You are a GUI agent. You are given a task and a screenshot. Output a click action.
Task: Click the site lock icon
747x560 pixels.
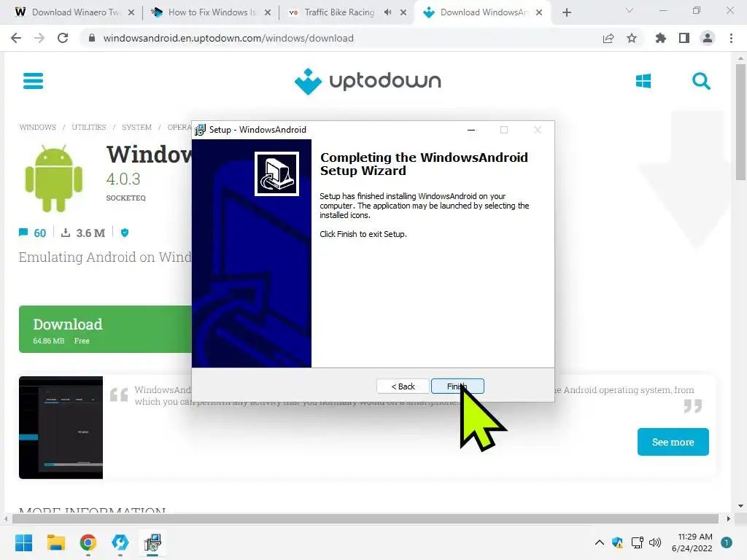click(92, 38)
